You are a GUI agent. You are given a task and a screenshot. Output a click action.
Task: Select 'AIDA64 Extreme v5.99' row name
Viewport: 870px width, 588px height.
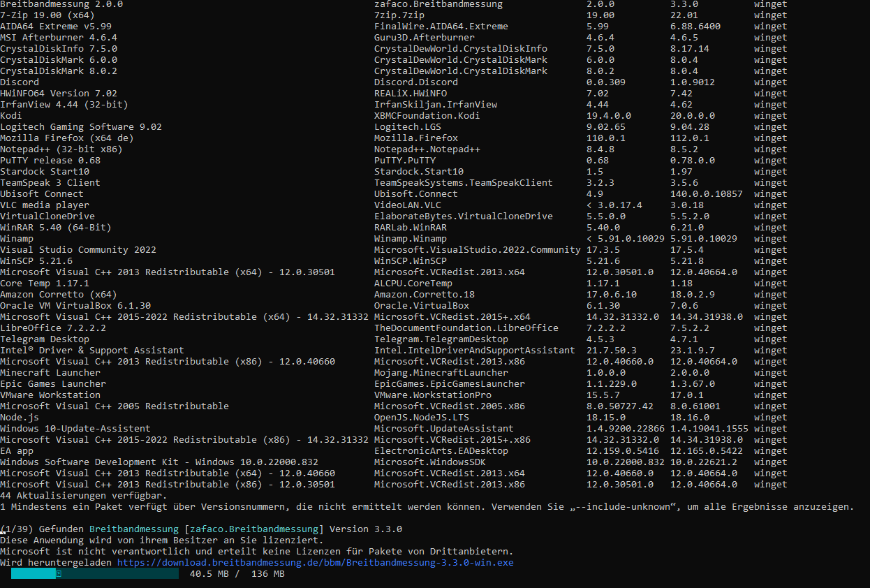pyautogui.click(x=56, y=27)
